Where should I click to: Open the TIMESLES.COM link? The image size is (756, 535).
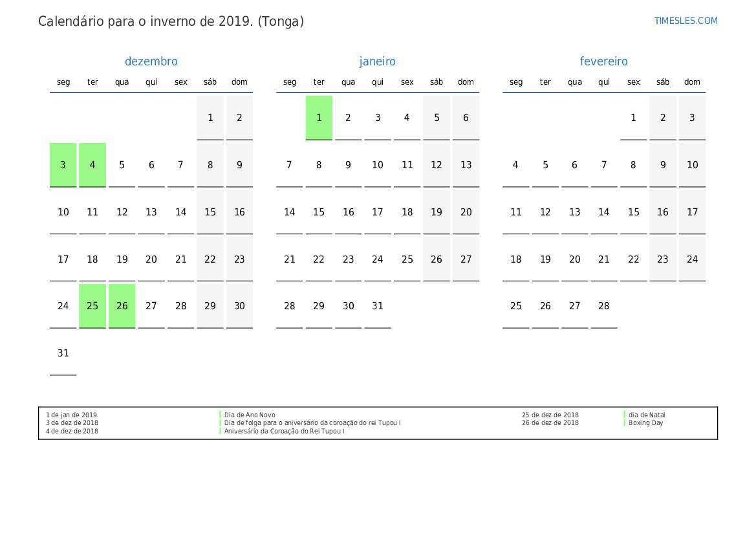click(x=686, y=21)
